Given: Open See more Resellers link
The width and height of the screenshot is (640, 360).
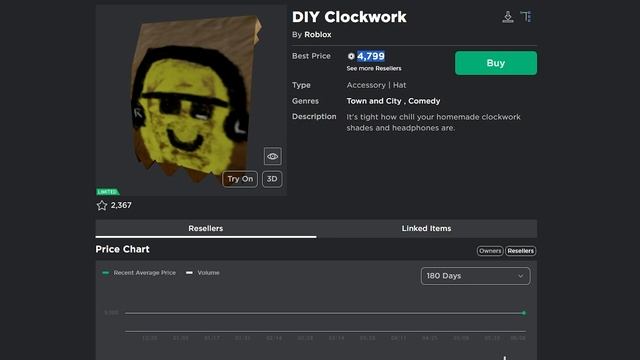Looking at the screenshot, I should click(374, 69).
